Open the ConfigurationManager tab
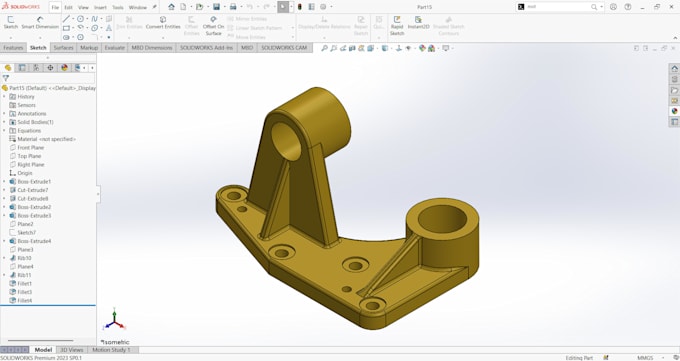The image size is (680, 361). coord(36,68)
